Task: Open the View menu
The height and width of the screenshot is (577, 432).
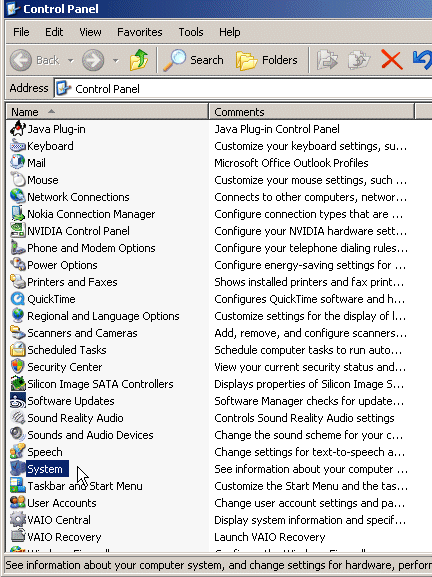Action: [90, 32]
